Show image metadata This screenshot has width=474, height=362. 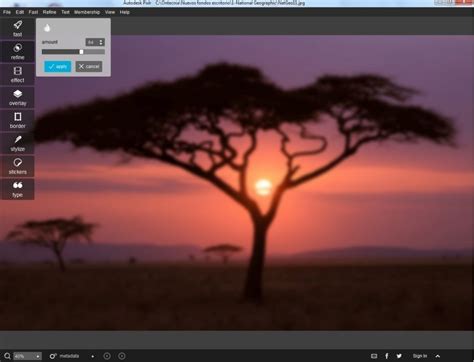[x=64, y=356]
